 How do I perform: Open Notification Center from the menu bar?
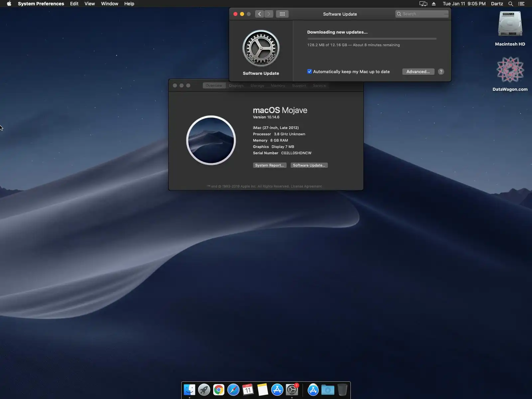(x=521, y=4)
